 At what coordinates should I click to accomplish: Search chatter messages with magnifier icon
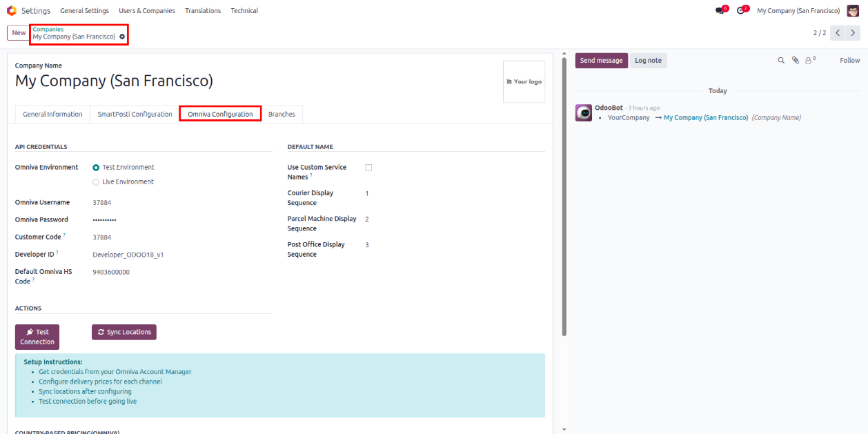tap(781, 61)
